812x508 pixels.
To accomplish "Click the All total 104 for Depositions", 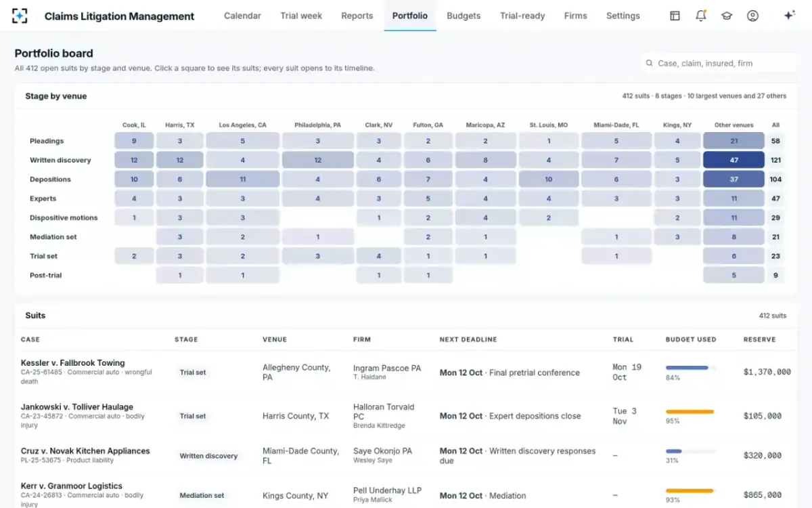I will (x=775, y=179).
